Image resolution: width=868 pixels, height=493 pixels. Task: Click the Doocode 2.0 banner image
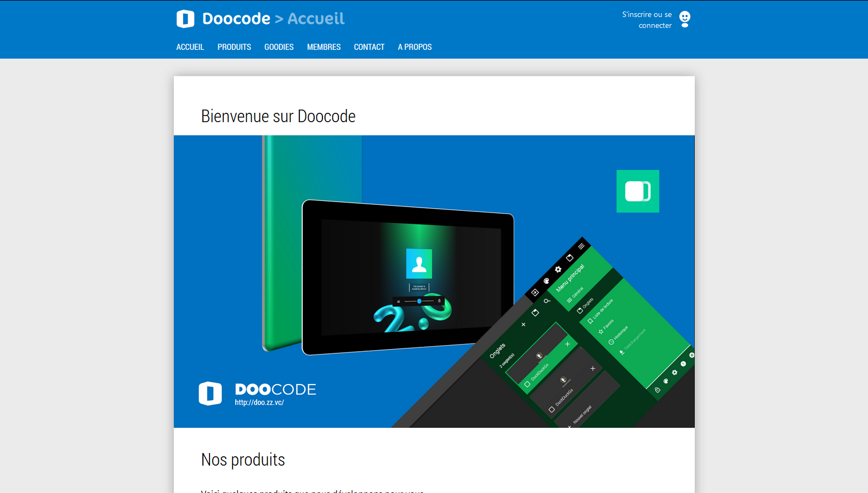(x=434, y=282)
